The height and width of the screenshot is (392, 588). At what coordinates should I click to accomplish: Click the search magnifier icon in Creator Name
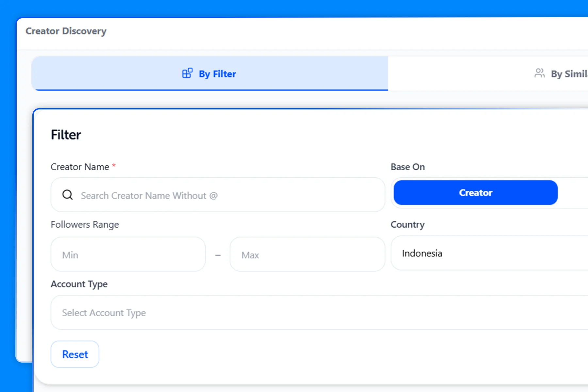(68, 195)
